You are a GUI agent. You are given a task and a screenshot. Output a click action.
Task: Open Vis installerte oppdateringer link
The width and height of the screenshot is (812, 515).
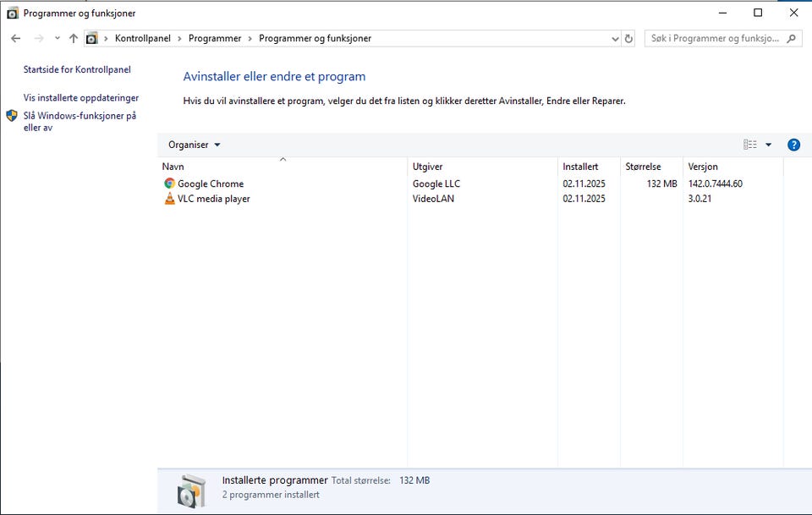pyautogui.click(x=81, y=98)
